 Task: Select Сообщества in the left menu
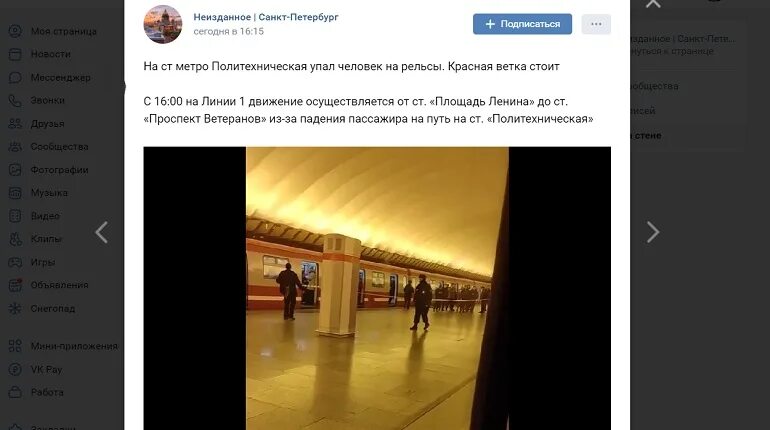tap(59, 147)
